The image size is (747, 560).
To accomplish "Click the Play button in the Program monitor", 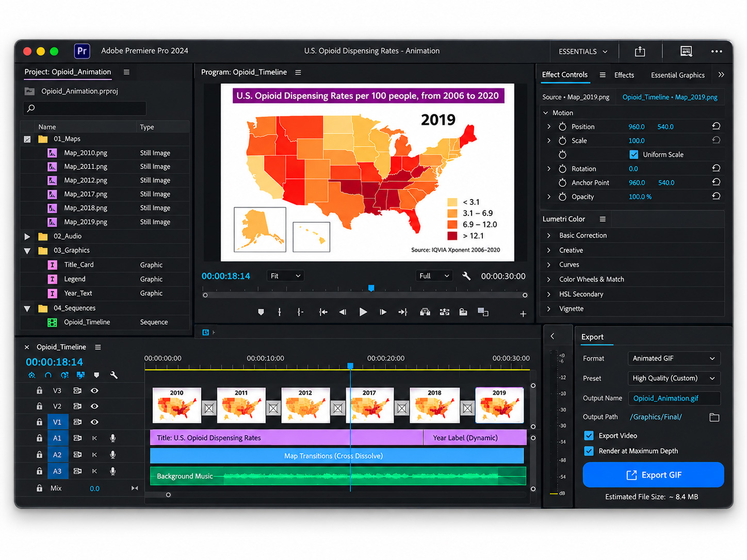I will (363, 312).
